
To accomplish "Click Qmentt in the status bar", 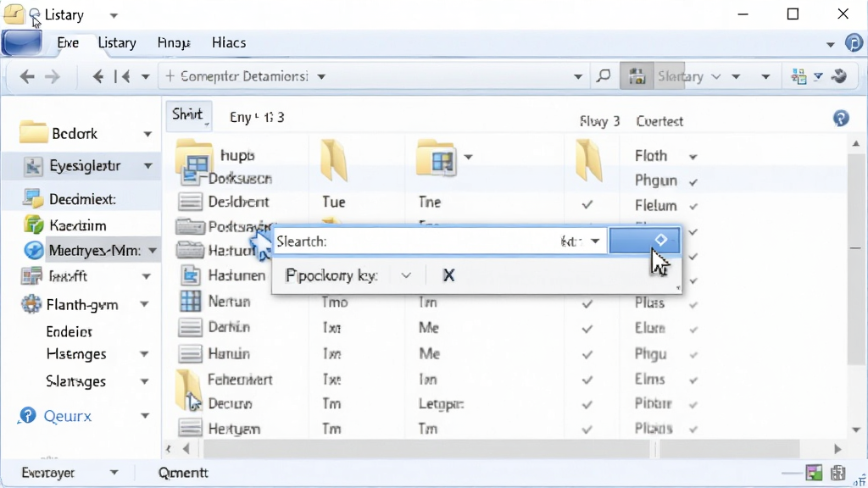I will pos(183,473).
